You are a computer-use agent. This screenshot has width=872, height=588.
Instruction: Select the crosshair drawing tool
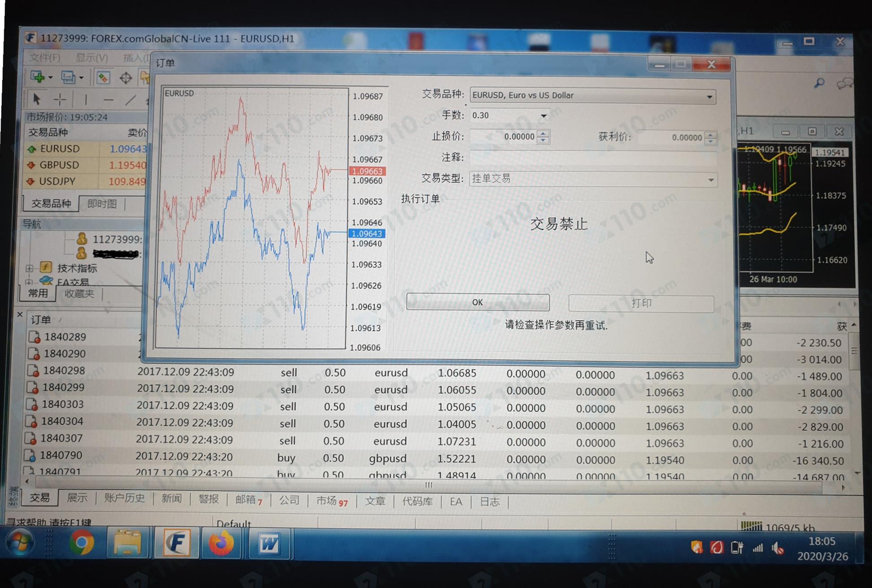(x=60, y=99)
